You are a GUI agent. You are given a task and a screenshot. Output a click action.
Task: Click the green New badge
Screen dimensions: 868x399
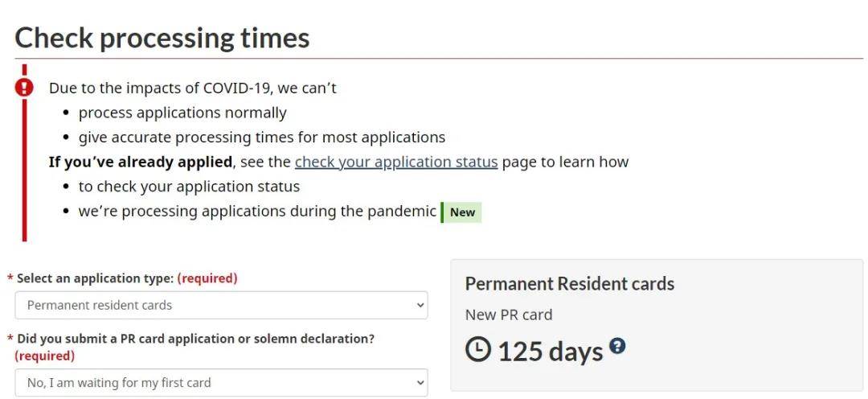462,212
